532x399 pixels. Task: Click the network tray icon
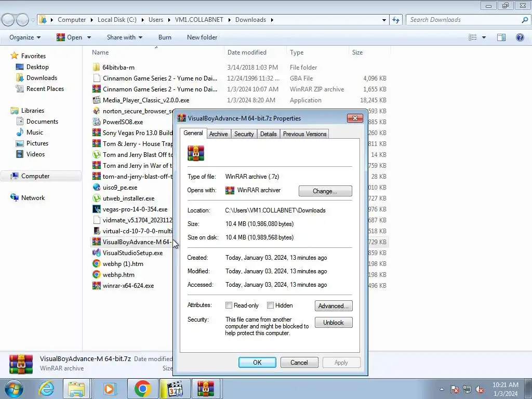point(467,389)
